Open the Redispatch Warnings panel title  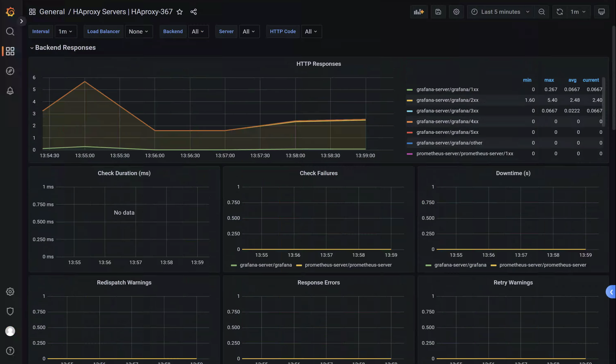(x=124, y=282)
